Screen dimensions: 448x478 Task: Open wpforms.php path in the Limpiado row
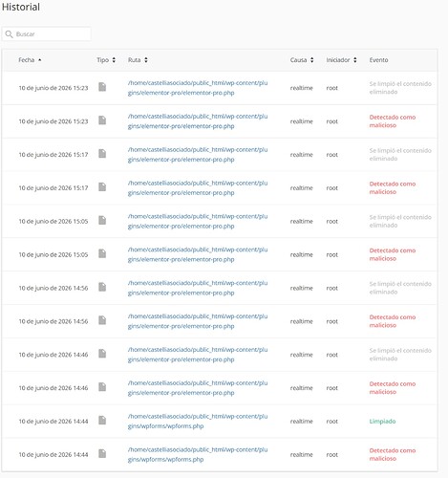tap(198, 421)
